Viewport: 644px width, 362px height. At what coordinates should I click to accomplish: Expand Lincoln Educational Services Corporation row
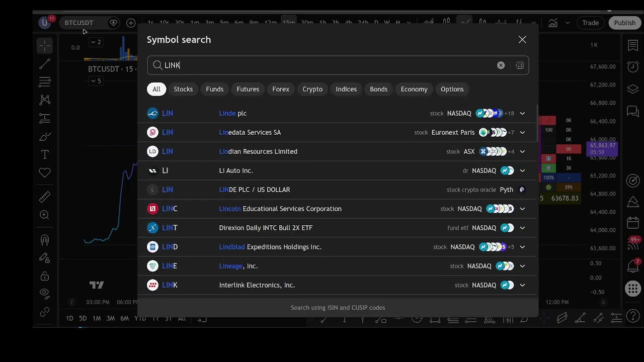[522, 209]
